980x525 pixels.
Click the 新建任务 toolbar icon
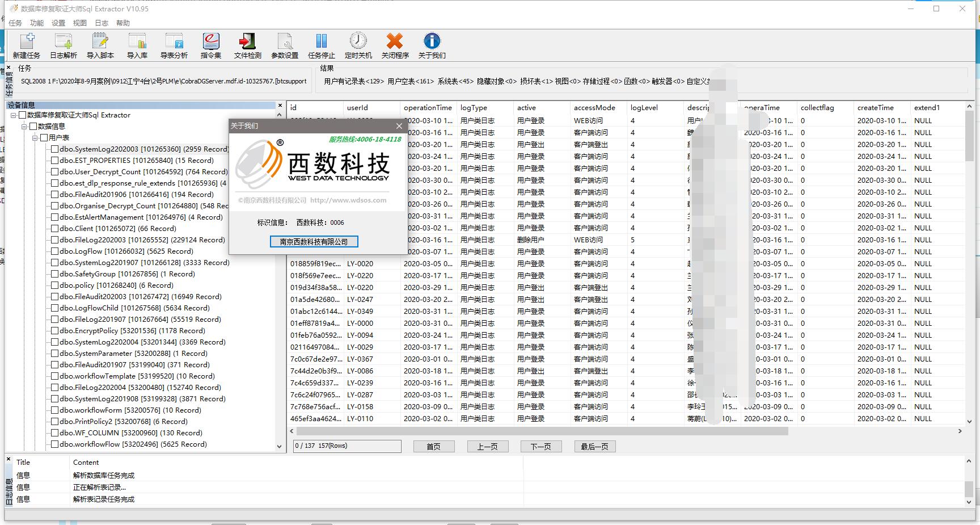pyautogui.click(x=27, y=45)
